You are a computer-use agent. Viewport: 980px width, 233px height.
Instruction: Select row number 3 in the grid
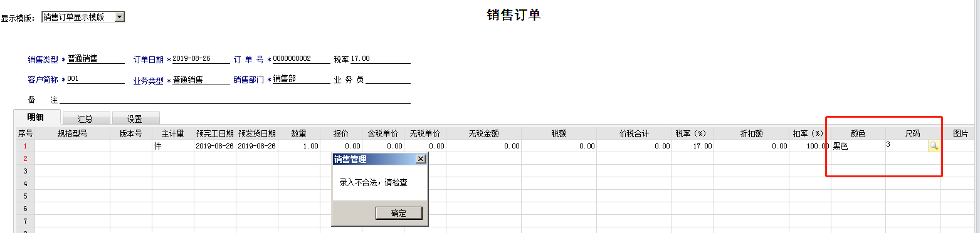[x=25, y=171]
